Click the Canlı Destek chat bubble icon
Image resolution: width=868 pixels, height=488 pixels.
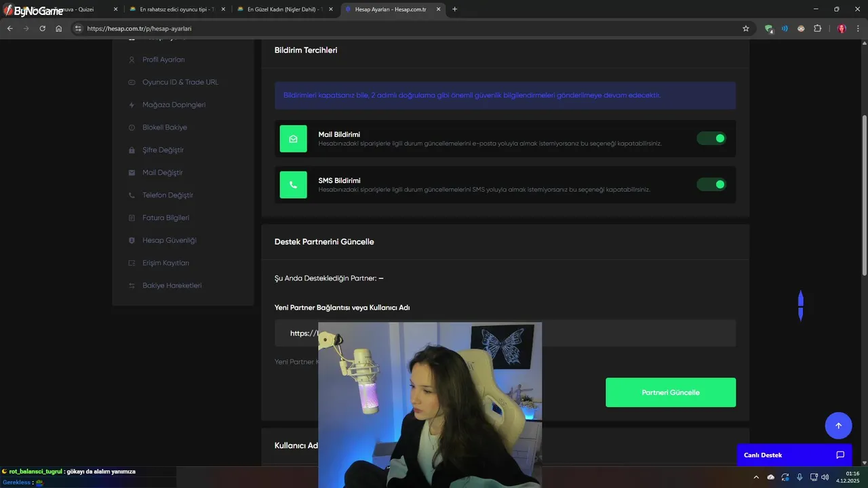[x=840, y=455]
